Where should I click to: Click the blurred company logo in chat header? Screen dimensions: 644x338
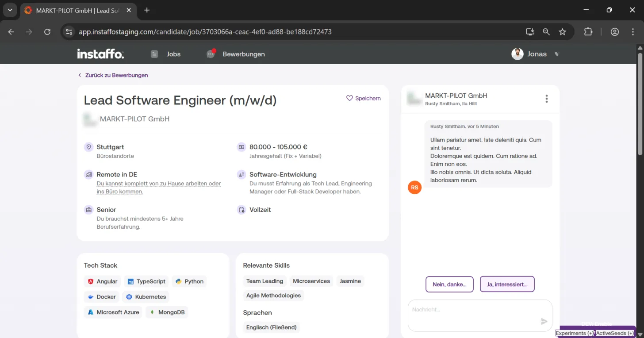pyautogui.click(x=414, y=99)
